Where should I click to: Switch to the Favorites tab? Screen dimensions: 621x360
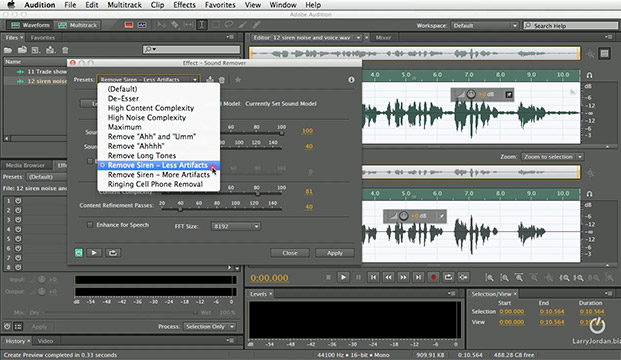pos(43,38)
